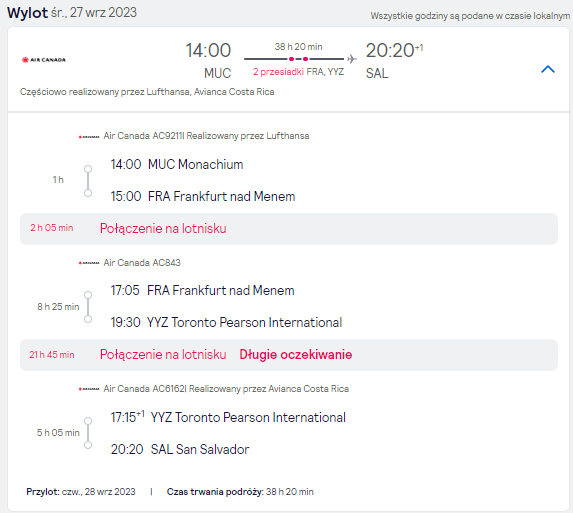Click the "2 przesiadki FRA, YYZ" label
Image resolution: width=573 pixels, height=513 pixels.
pyautogui.click(x=299, y=72)
